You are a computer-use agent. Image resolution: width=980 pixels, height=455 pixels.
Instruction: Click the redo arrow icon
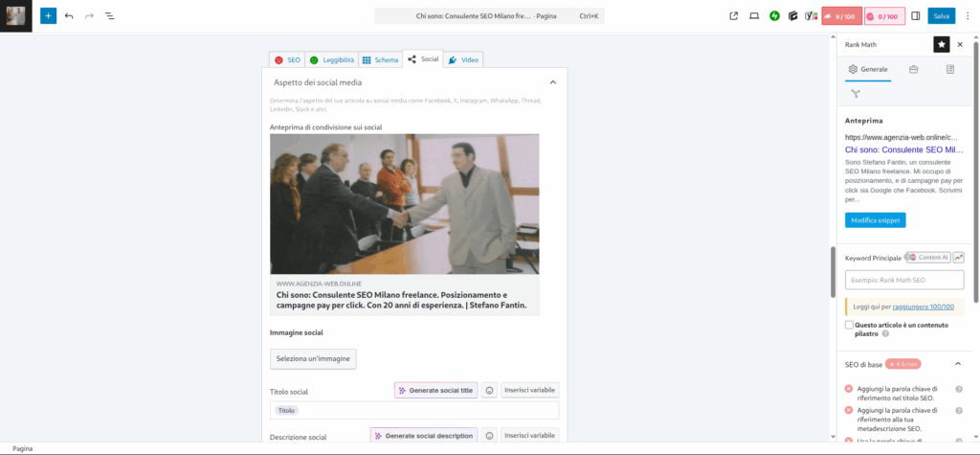pos(89,15)
